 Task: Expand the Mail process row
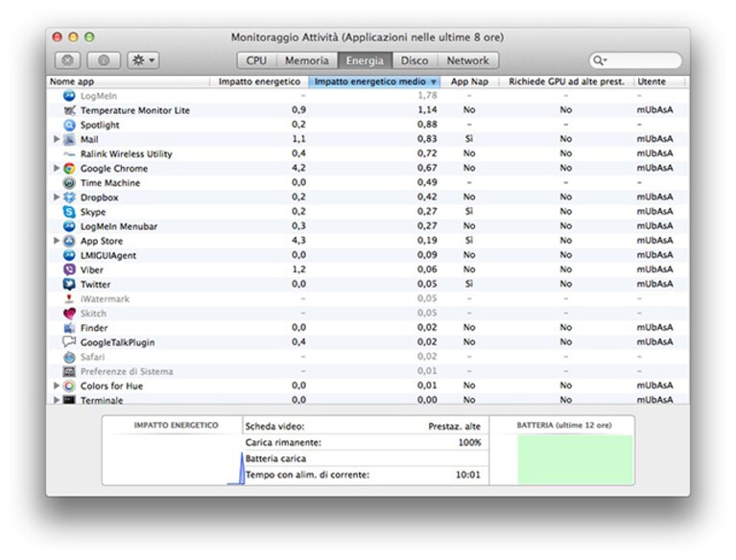pos(57,139)
